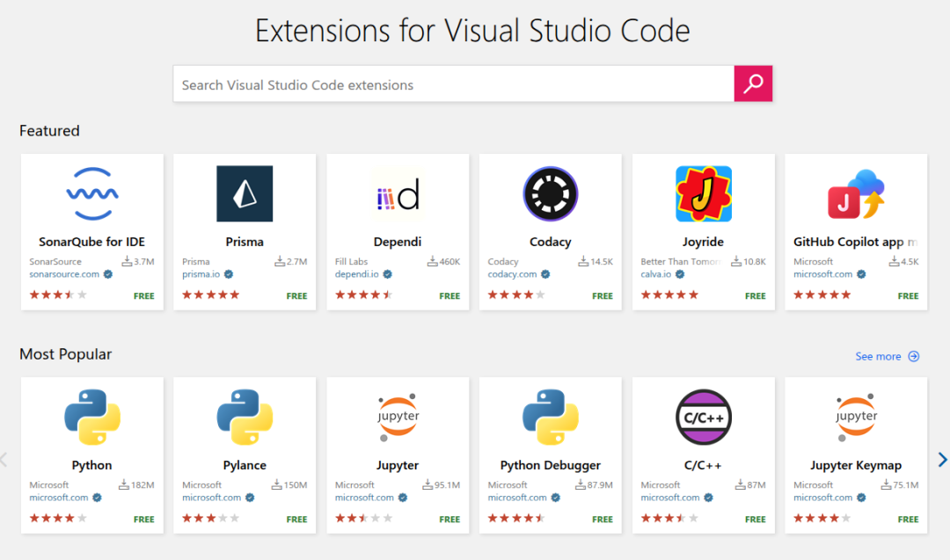Click verified badge next to prisma.io

[x=229, y=274]
